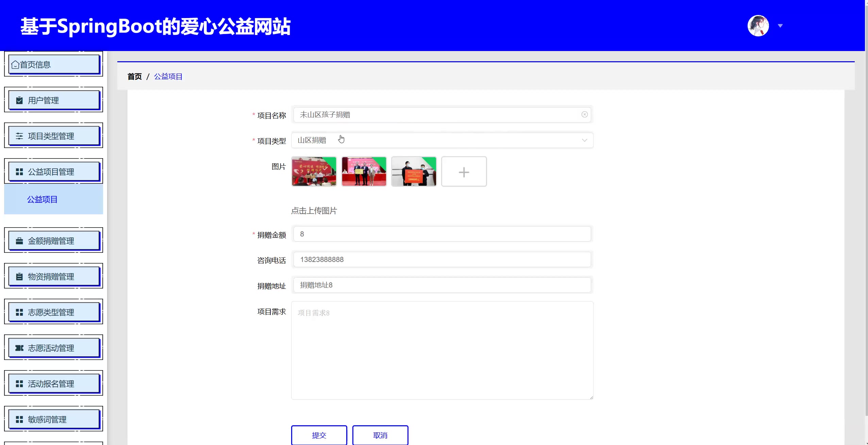Click the briefcase icon beside 金额捐赠管理
This screenshot has height=445, width=868.
19,241
